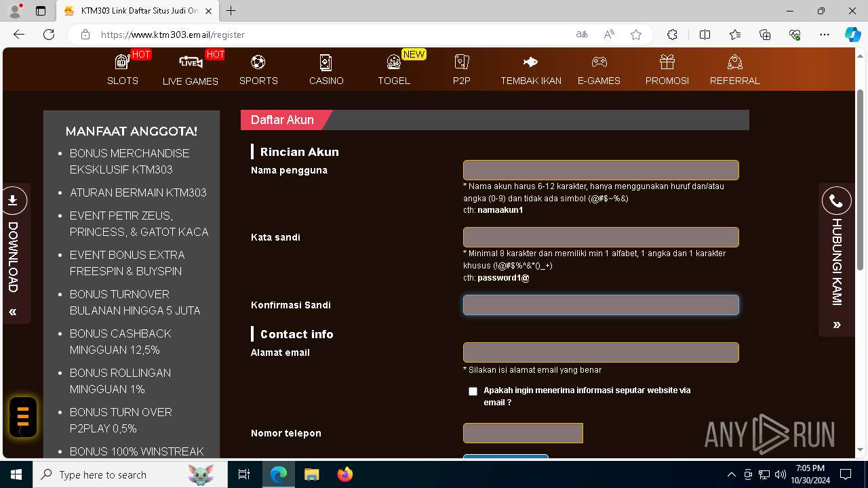
Task: Open Task View on taskbar
Action: pyautogui.click(x=244, y=474)
